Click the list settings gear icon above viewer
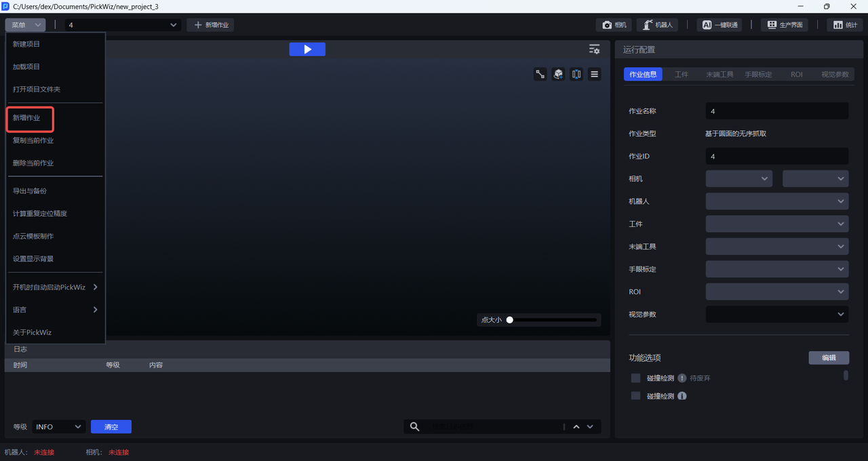868x461 pixels. point(594,49)
